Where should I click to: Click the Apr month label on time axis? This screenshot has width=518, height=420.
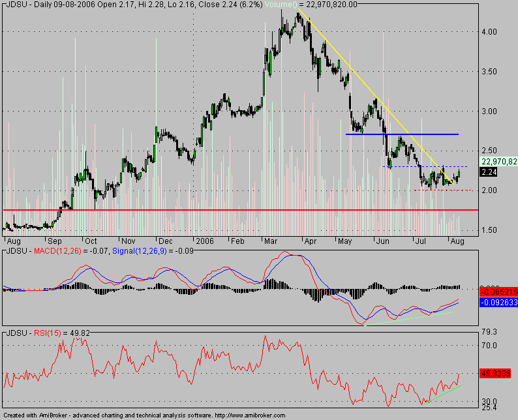[x=311, y=241]
